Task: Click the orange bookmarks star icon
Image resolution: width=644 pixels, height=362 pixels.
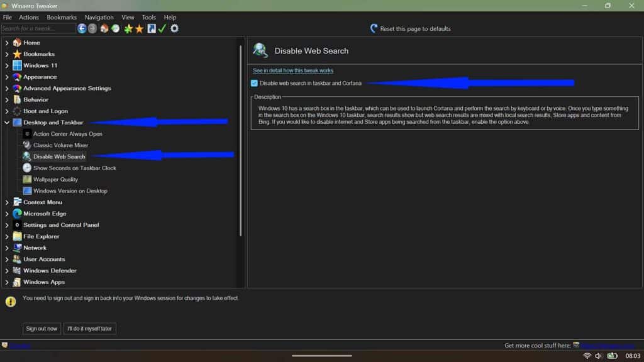Action: click(x=140, y=28)
